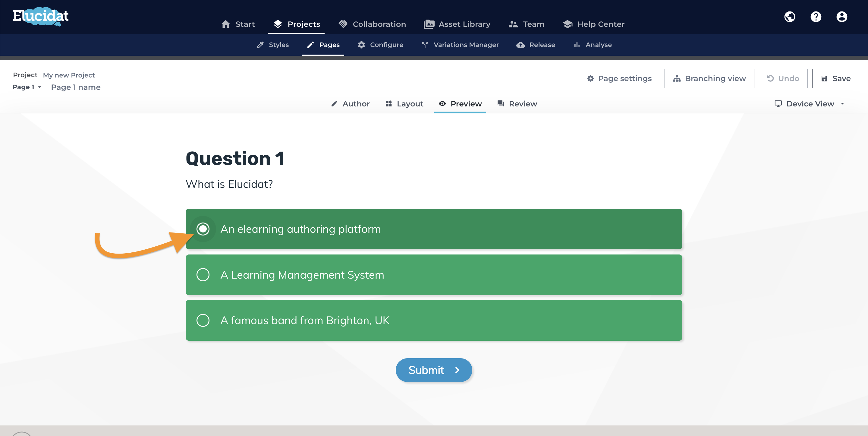Click the 'Question 1' heading

click(x=235, y=158)
